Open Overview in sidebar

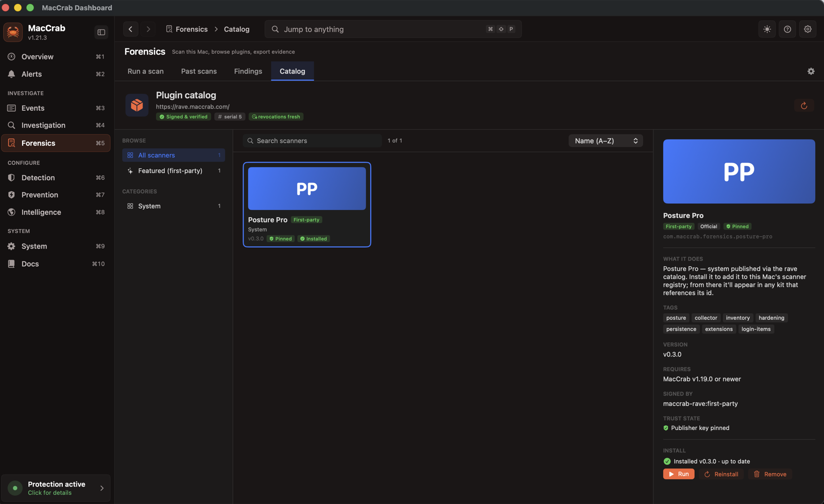[56, 57]
